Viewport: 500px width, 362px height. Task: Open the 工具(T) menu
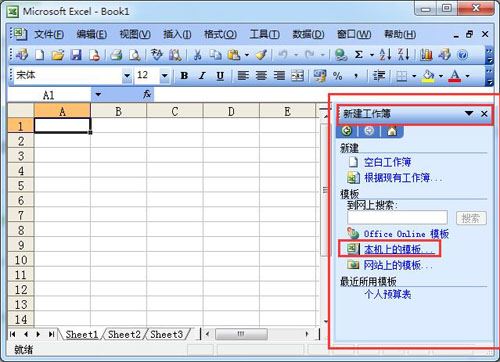pos(264,34)
